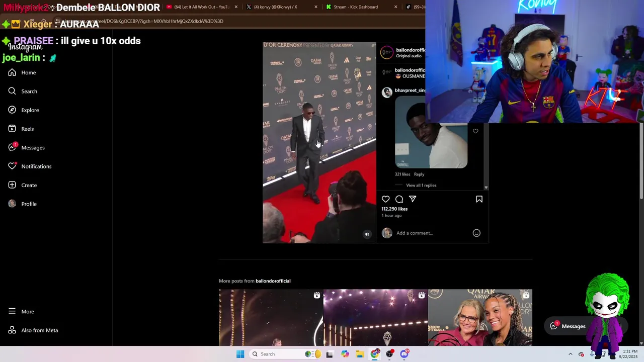This screenshot has height=362, width=644.
Task: Open the two women reel thumbnail
Action: tap(480, 318)
